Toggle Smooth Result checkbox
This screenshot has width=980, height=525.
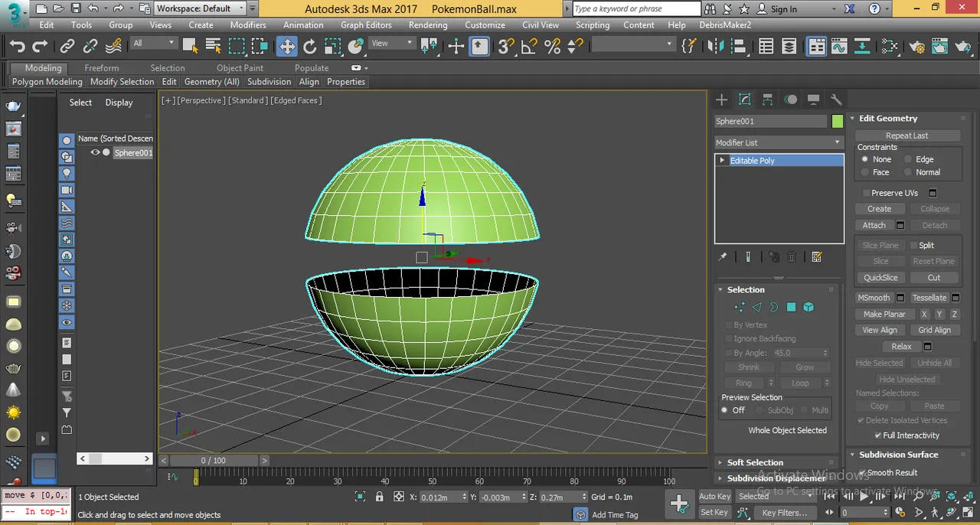click(862, 473)
